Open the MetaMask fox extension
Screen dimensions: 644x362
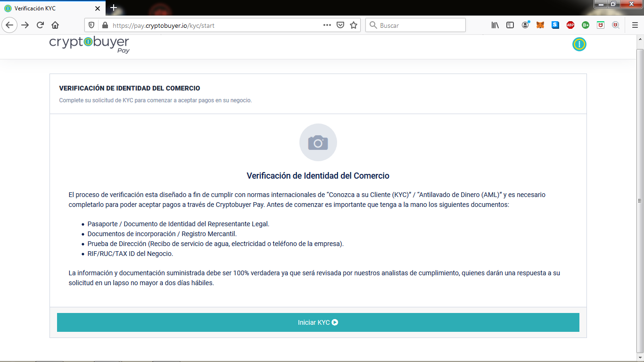pyautogui.click(x=540, y=25)
